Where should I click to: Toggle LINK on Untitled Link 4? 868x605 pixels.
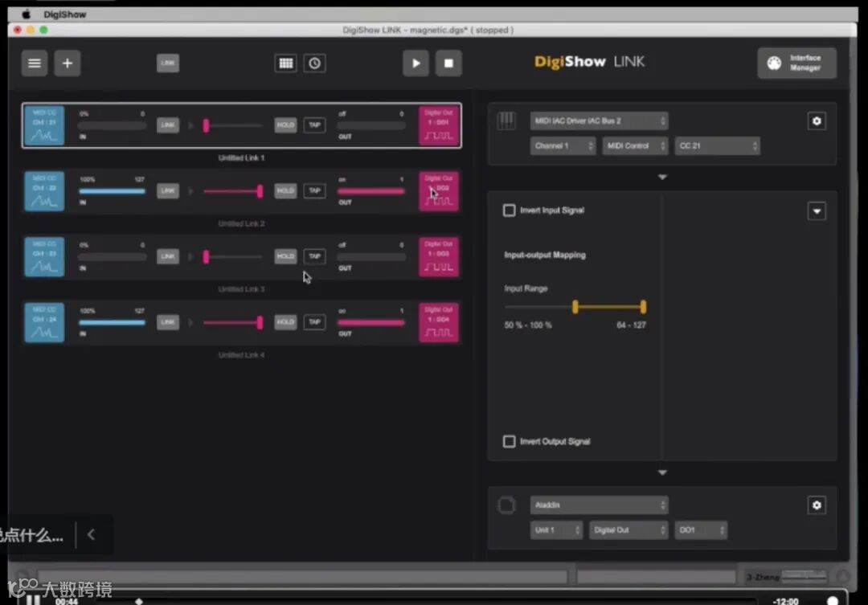pyautogui.click(x=168, y=322)
